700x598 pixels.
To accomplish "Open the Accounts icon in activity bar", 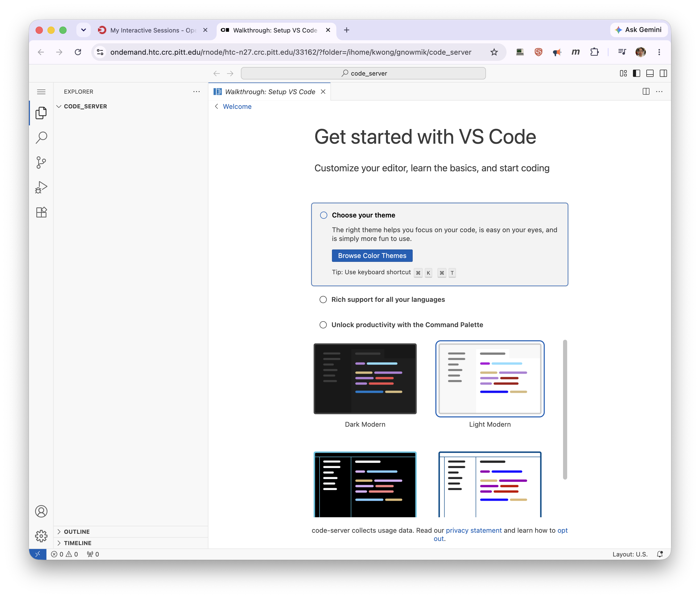I will [41, 511].
